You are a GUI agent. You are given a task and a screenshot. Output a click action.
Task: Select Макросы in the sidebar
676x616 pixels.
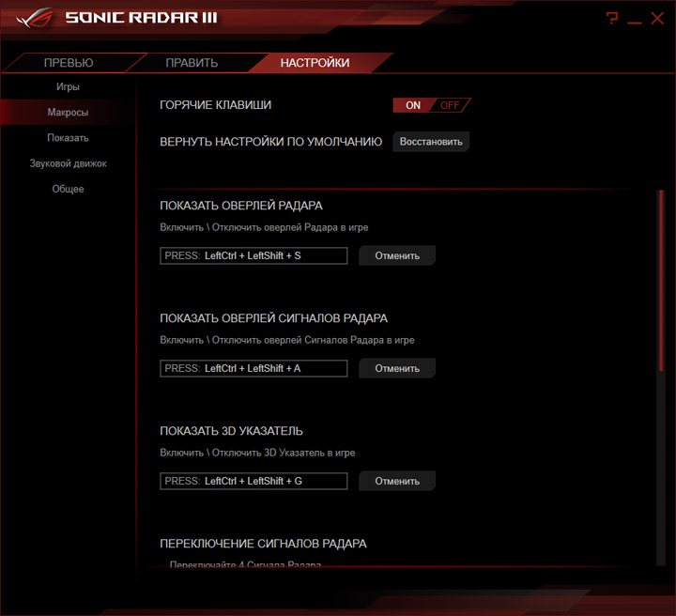[68, 112]
